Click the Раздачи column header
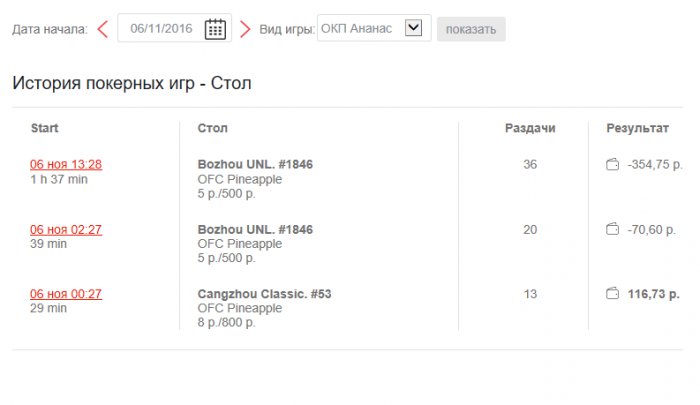The width and height of the screenshot is (700, 405). click(x=530, y=128)
